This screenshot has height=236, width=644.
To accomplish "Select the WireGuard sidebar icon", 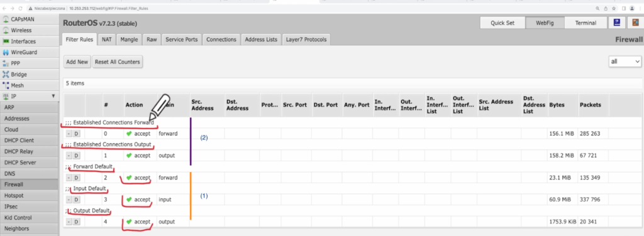I will pyautogui.click(x=6, y=53).
